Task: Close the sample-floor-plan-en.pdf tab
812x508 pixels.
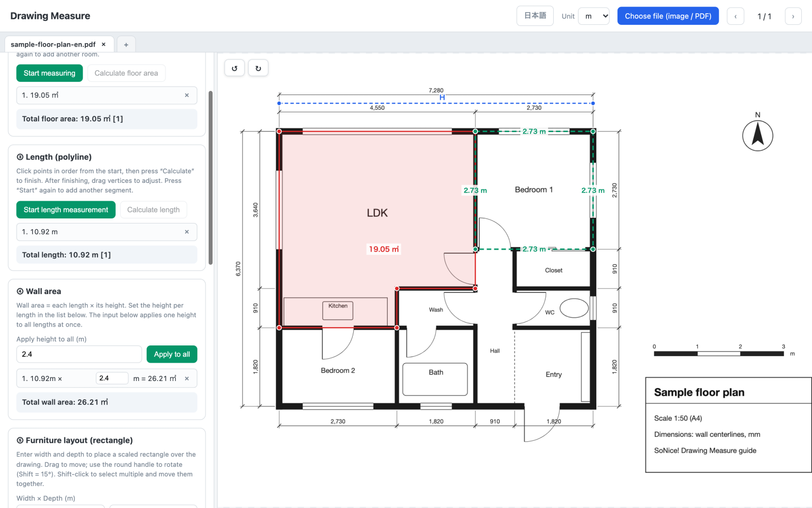Action: (x=104, y=44)
